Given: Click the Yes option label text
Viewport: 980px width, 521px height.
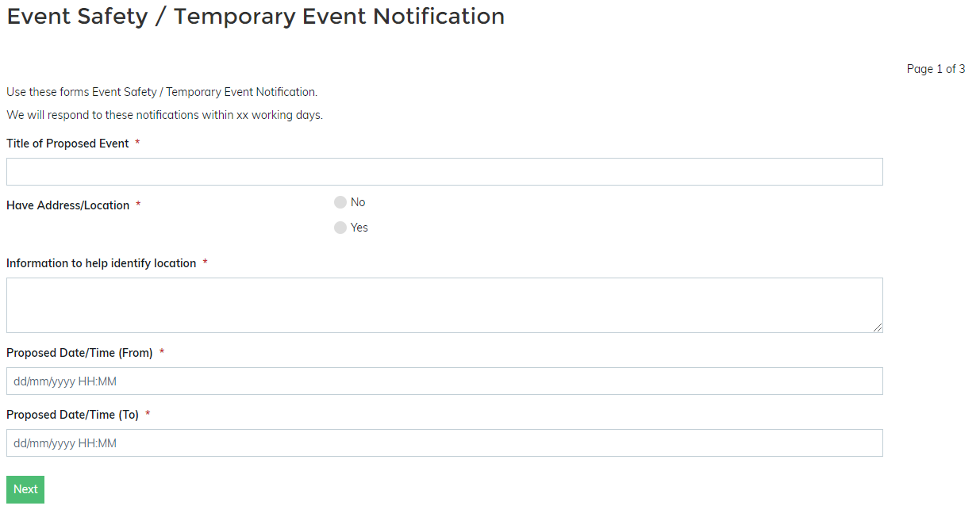Looking at the screenshot, I should (359, 228).
